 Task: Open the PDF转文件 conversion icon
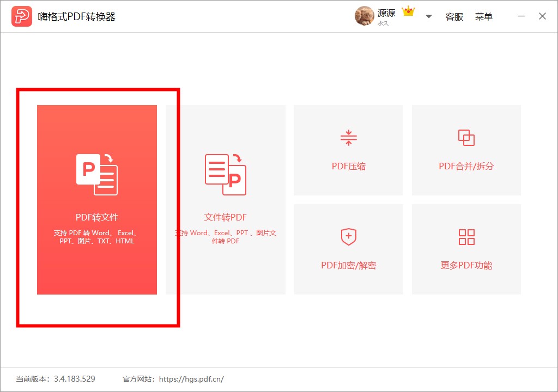97,174
